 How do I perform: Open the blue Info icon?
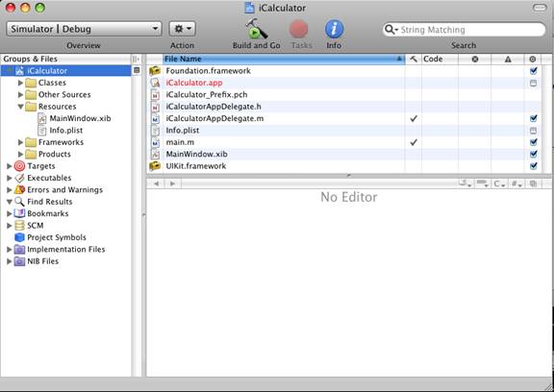334,29
